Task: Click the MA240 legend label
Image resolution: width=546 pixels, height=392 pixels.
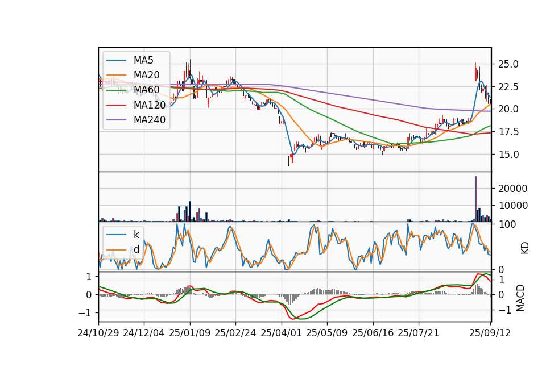Action: click(150, 120)
